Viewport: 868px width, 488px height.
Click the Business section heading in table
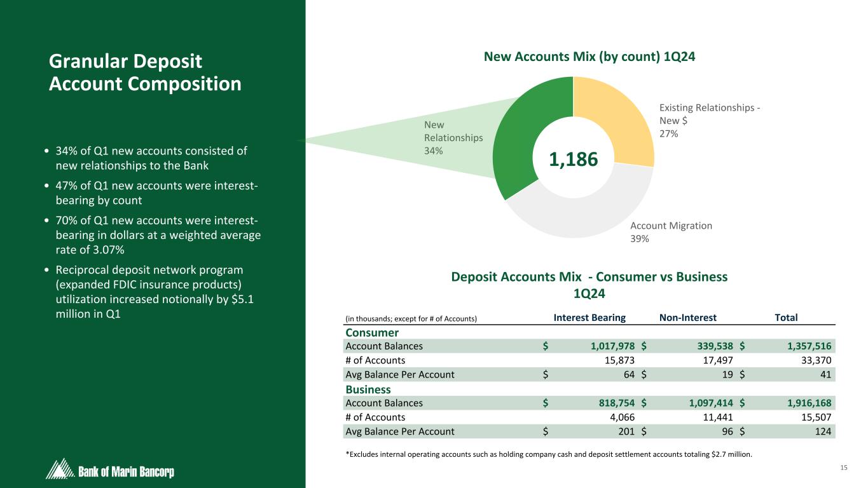point(368,390)
